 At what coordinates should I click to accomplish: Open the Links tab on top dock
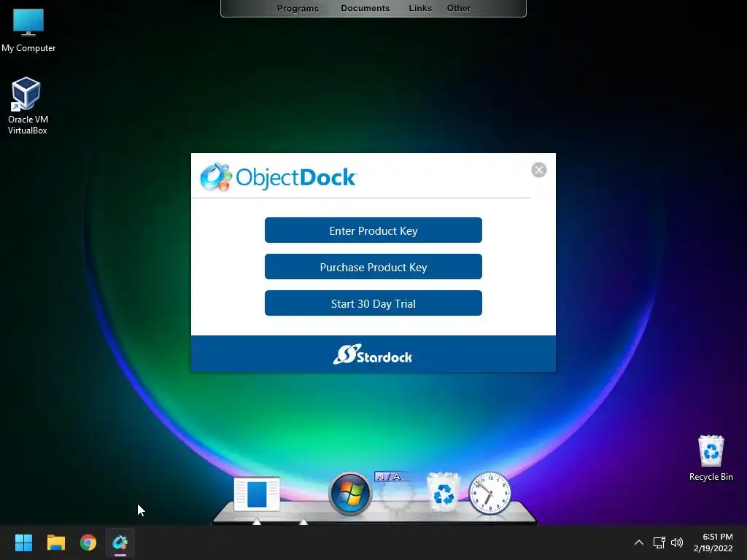point(420,8)
